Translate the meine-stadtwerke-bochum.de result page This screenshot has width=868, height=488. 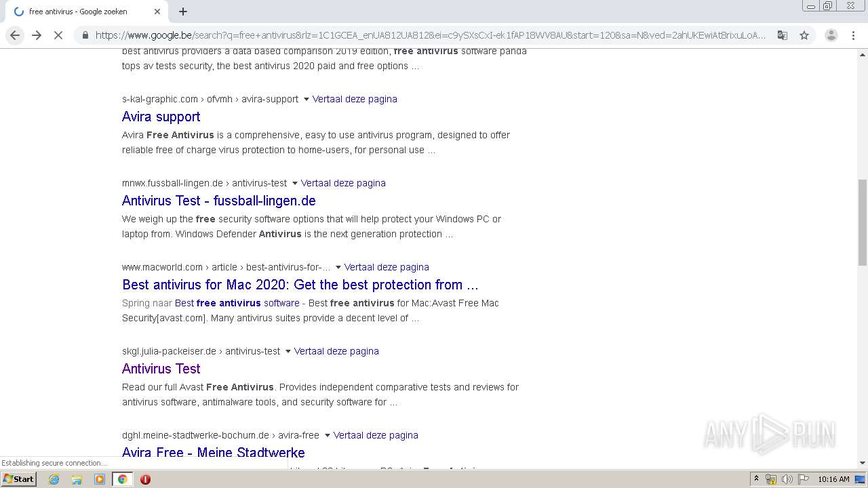pyautogui.click(x=376, y=435)
